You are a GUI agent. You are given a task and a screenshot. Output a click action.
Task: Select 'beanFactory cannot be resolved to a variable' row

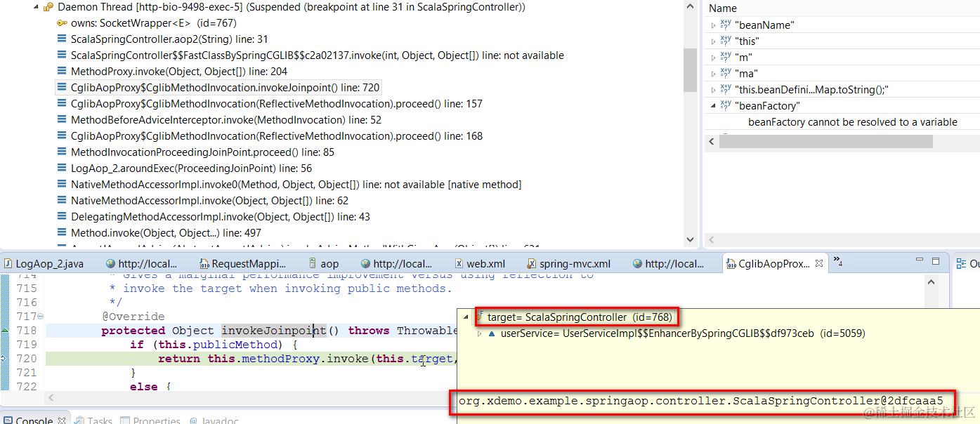coord(852,122)
